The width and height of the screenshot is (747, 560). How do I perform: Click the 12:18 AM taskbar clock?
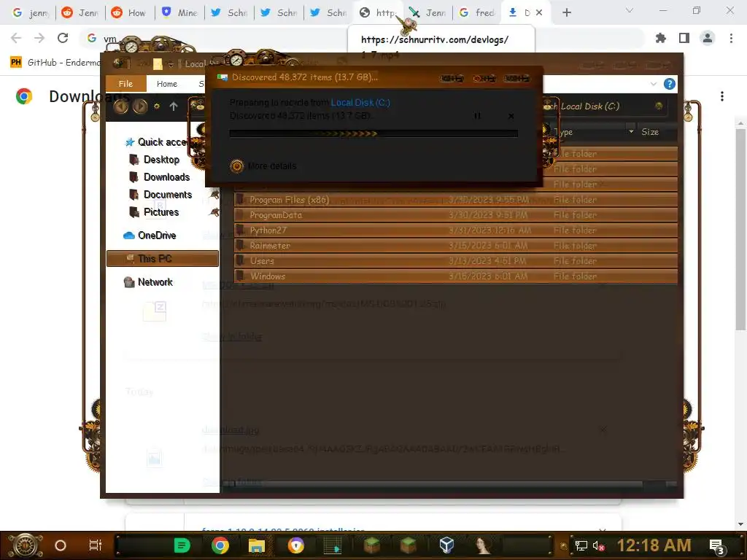[x=654, y=545]
